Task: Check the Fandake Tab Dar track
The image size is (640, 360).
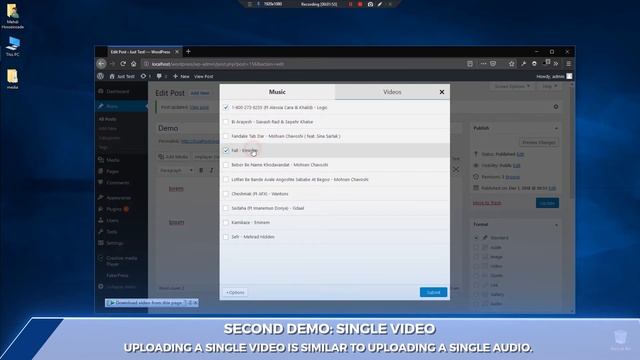Action: click(x=226, y=136)
